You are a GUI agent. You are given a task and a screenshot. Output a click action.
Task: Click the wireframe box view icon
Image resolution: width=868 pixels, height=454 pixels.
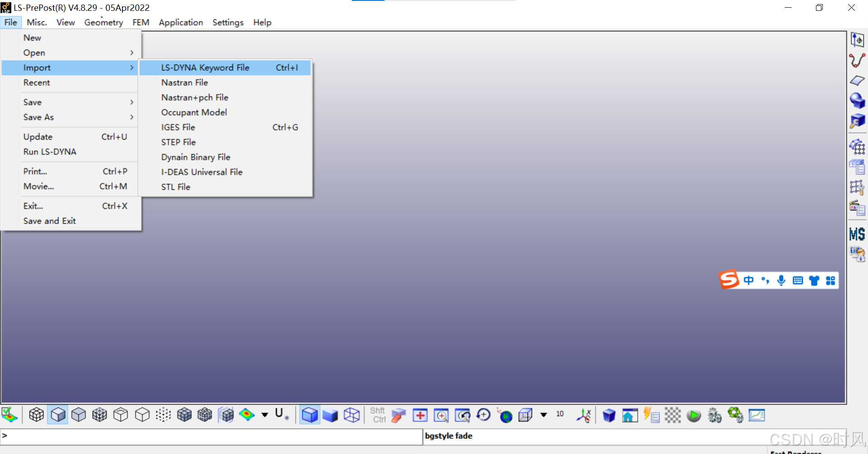pyautogui.click(x=526, y=415)
